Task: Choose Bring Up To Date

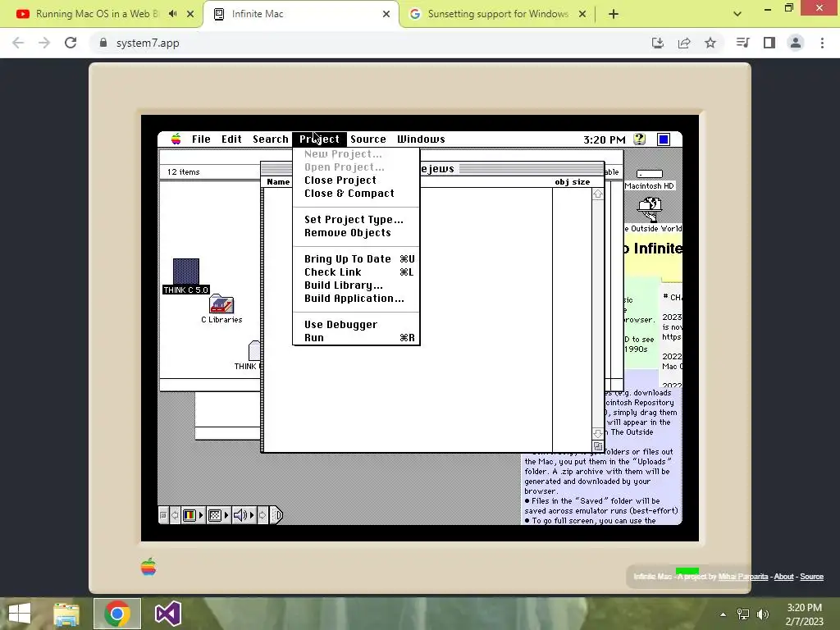Action: coord(356,259)
